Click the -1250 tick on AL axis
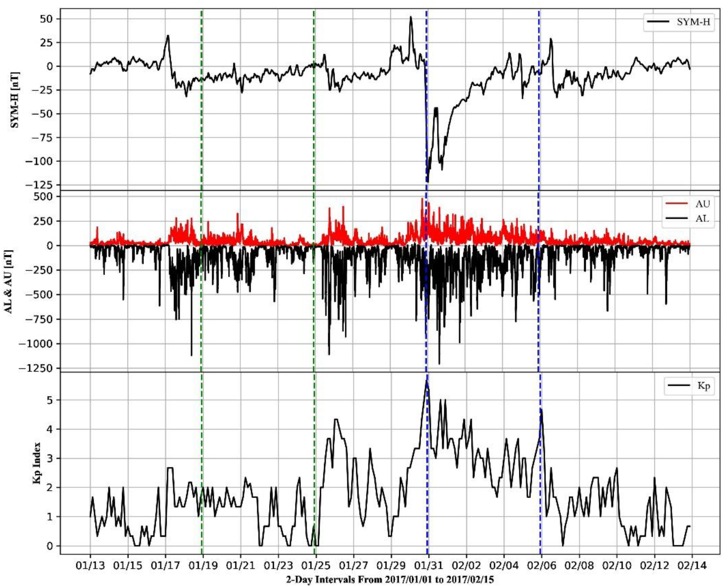This screenshot has height=588, width=727. click(36, 368)
